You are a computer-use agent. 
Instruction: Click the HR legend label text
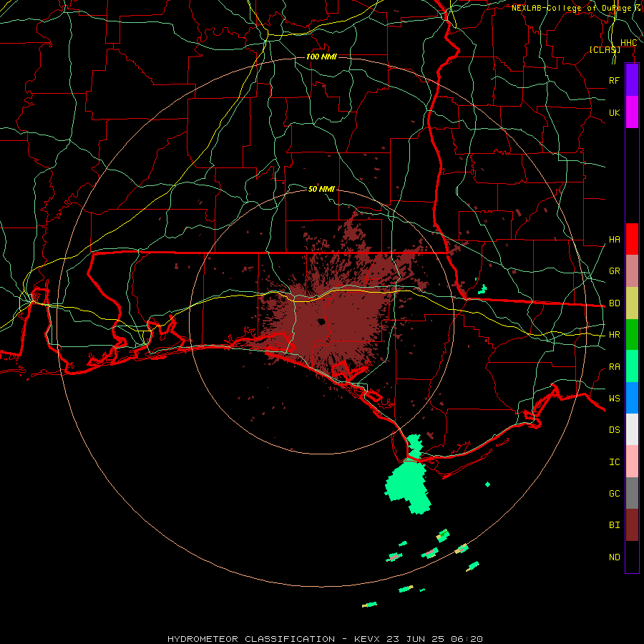tap(615, 335)
